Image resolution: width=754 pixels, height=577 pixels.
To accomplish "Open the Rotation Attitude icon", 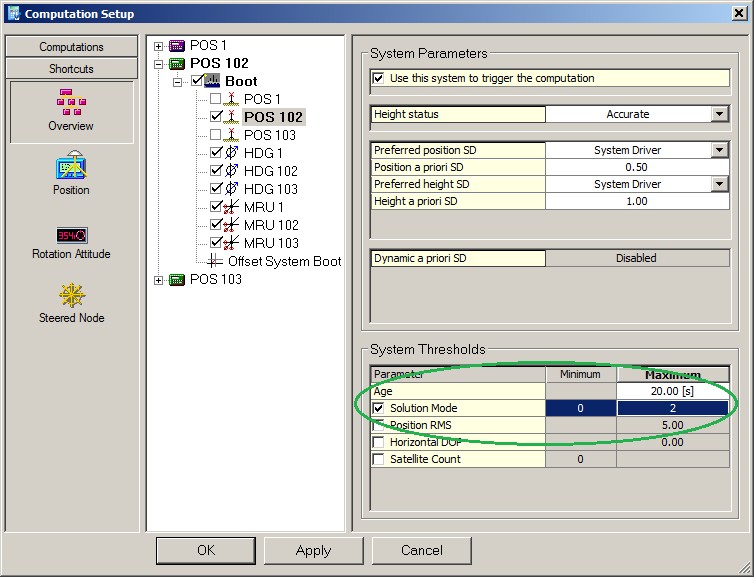I will (71, 235).
